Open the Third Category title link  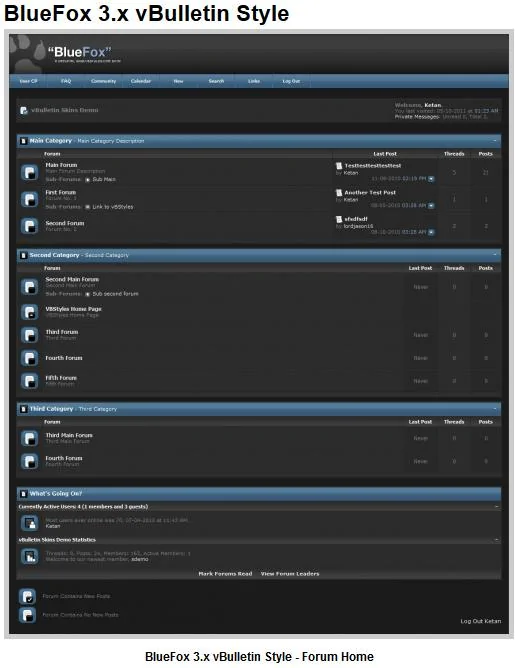pyautogui.click(x=51, y=409)
